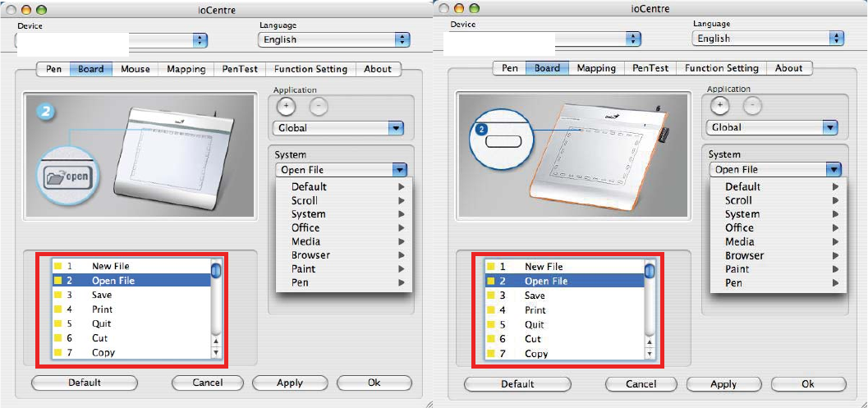Click tablet preview image in left ioCentre window
This screenshot has width=868, height=408.
[x=139, y=155]
